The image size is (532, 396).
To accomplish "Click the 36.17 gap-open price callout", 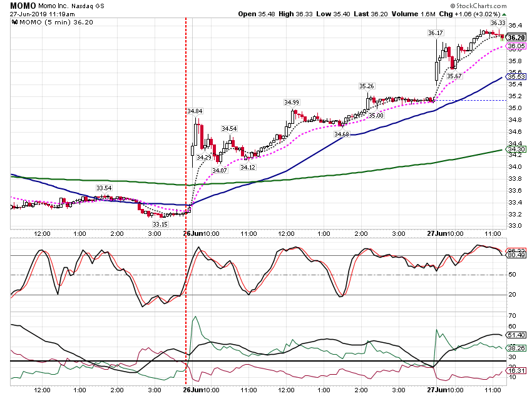I will [436, 33].
